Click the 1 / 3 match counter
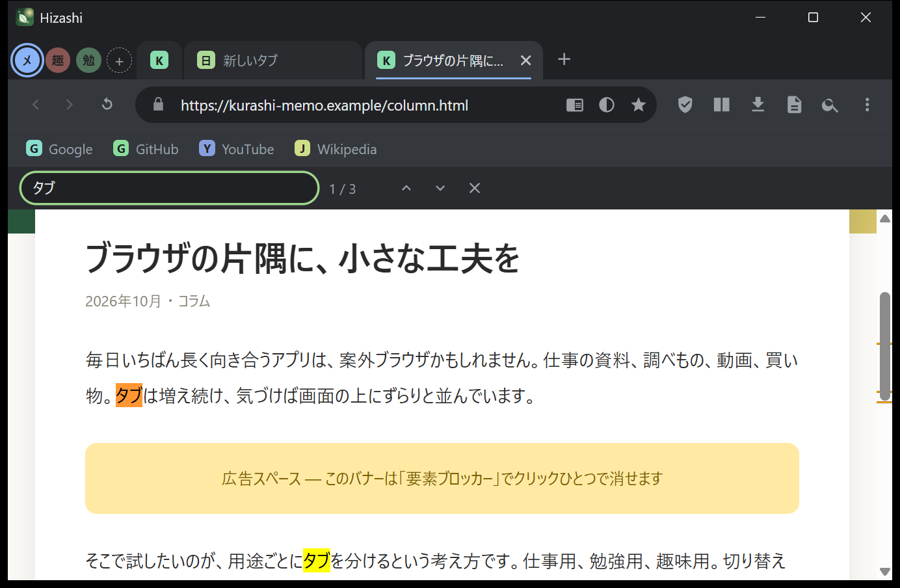Screen dimensions: 900x588 tap(343, 189)
